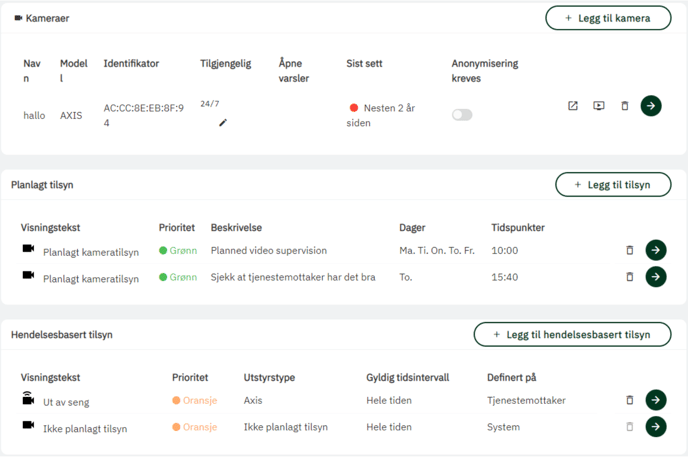Click the 15:40 time cell

505,277
